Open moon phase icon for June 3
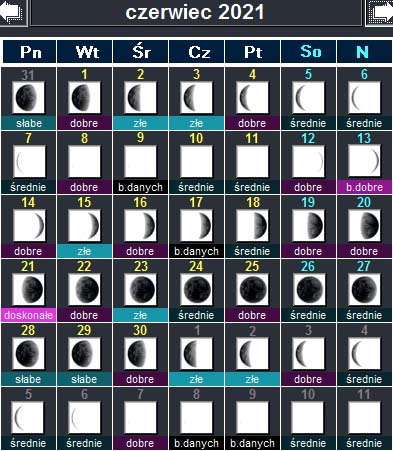 (x=196, y=98)
